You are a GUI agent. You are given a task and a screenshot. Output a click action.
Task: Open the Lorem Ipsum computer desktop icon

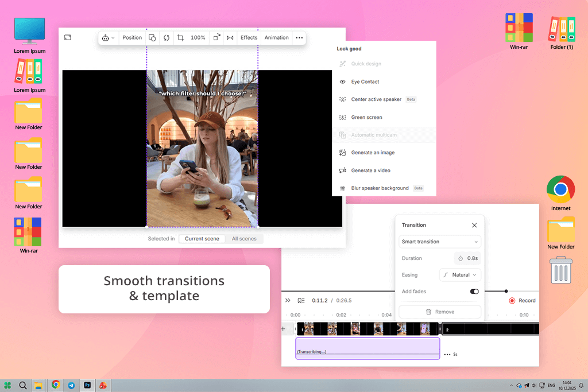coord(30,36)
